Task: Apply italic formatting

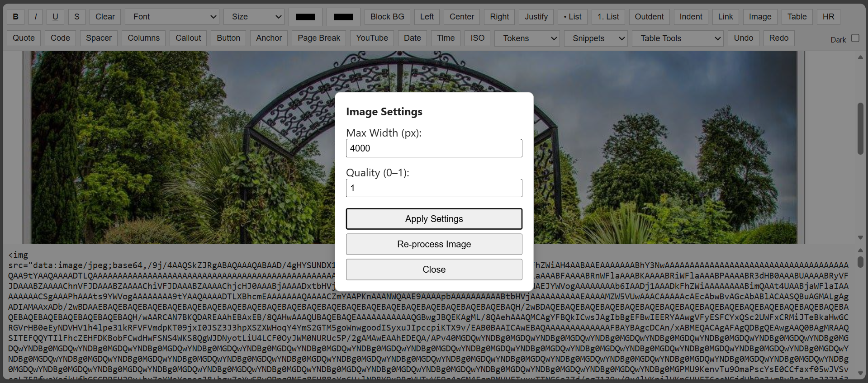Action: click(x=36, y=17)
